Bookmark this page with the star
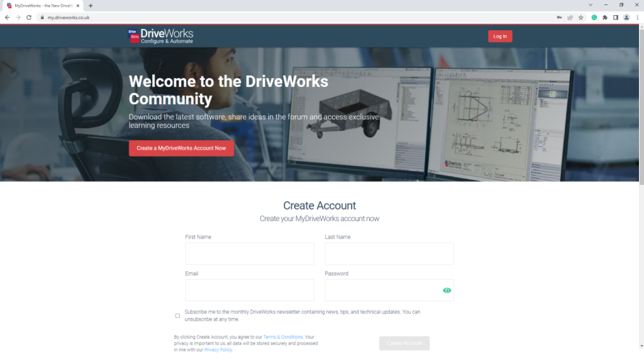 coord(580,18)
